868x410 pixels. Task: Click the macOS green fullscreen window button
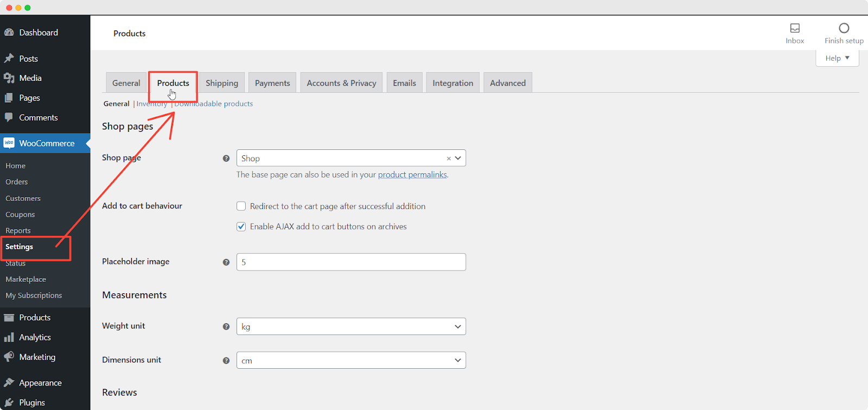tap(28, 8)
